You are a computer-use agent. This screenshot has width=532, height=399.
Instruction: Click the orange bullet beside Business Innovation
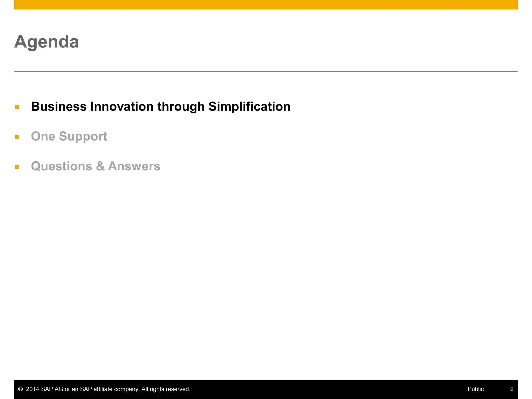(x=17, y=107)
